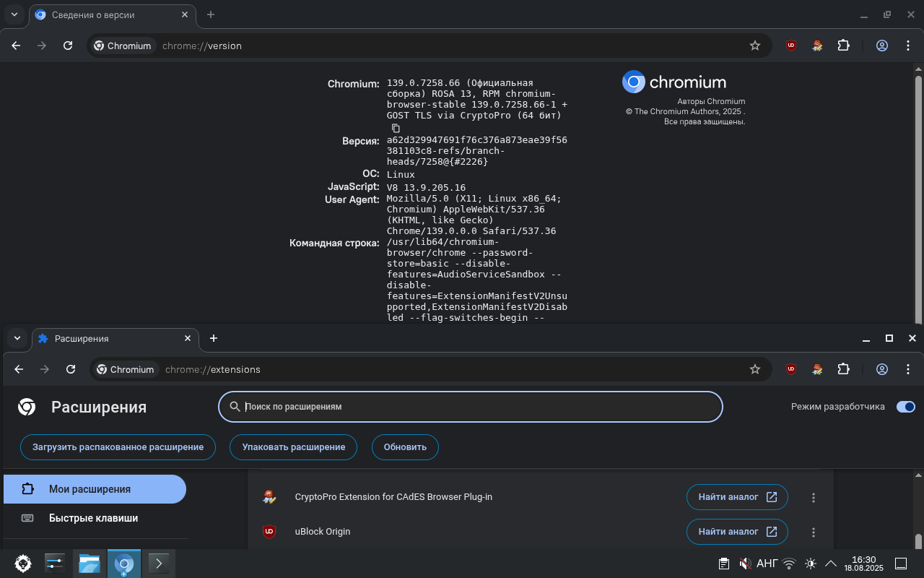Open ROSA start menu lion icon
The width and height of the screenshot is (924, 578).
[x=23, y=564]
